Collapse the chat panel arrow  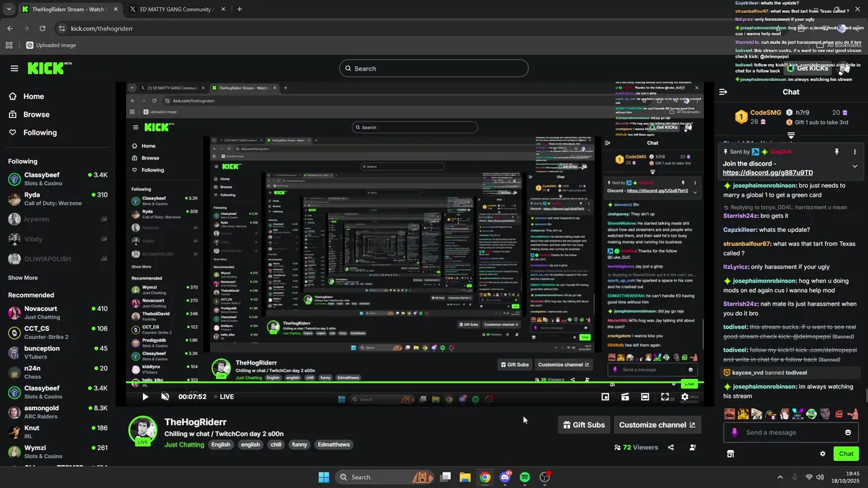coord(723,91)
